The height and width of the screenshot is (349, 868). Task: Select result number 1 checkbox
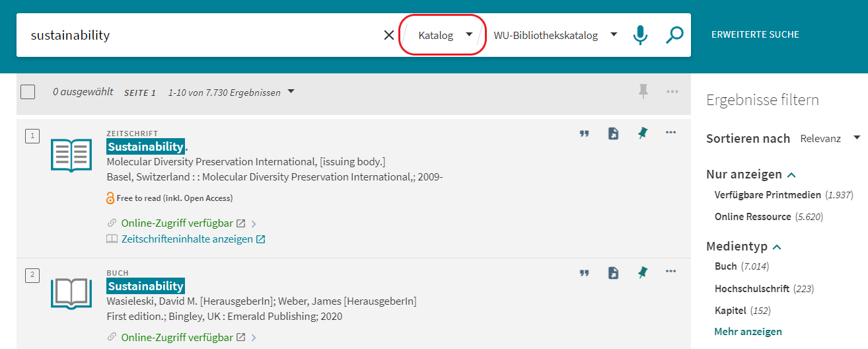[x=32, y=136]
